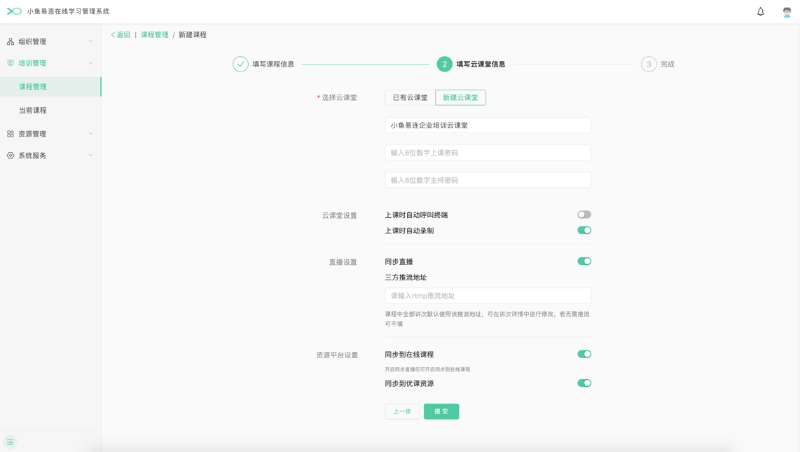The image size is (800, 452).
Task: Expand 系统服务 chevron
Action: pos(90,156)
